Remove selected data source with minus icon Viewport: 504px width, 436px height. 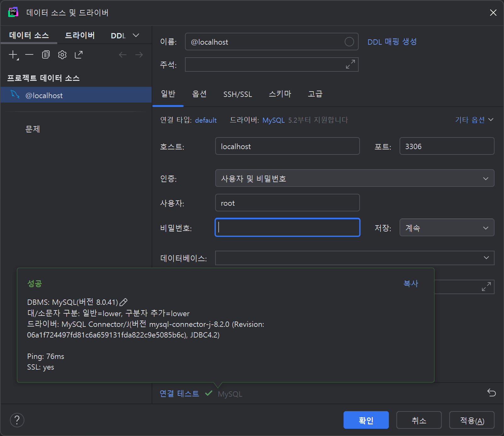click(x=29, y=55)
